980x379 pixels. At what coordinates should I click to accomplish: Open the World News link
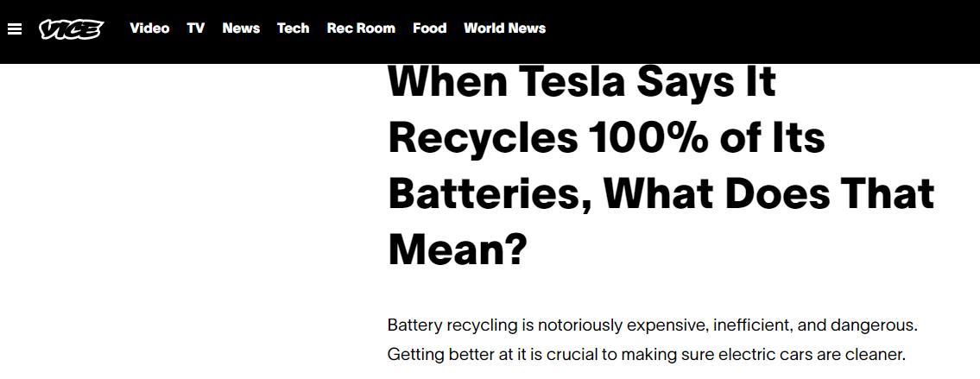click(x=504, y=28)
